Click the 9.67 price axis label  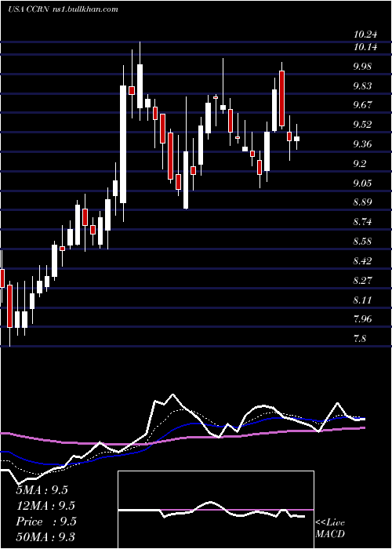pyautogui.click(x=362, y=105)
